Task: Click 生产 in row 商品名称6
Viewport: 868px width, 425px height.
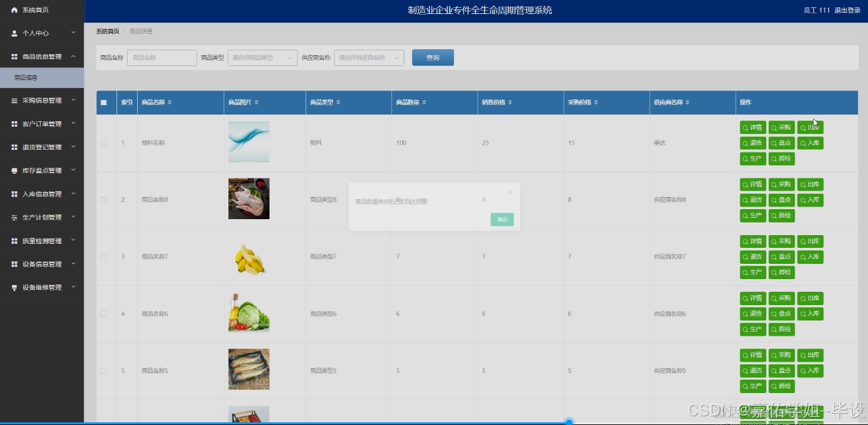Action: 753,329
